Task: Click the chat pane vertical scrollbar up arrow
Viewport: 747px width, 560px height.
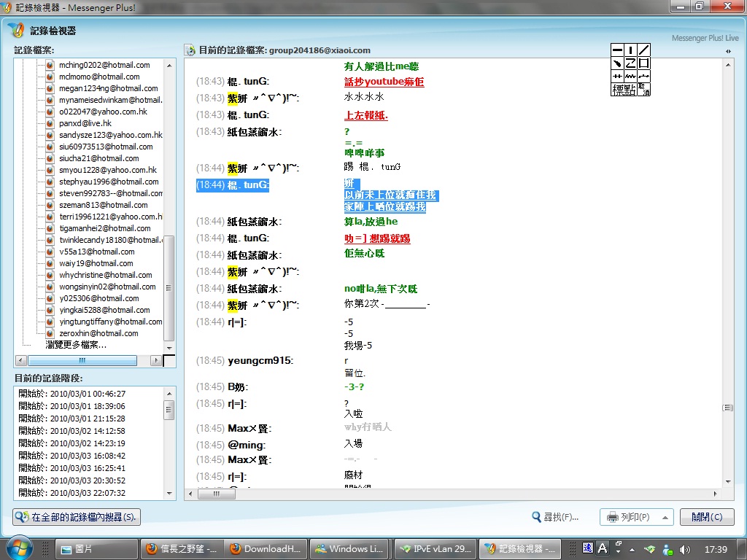Action: [728, 65]
